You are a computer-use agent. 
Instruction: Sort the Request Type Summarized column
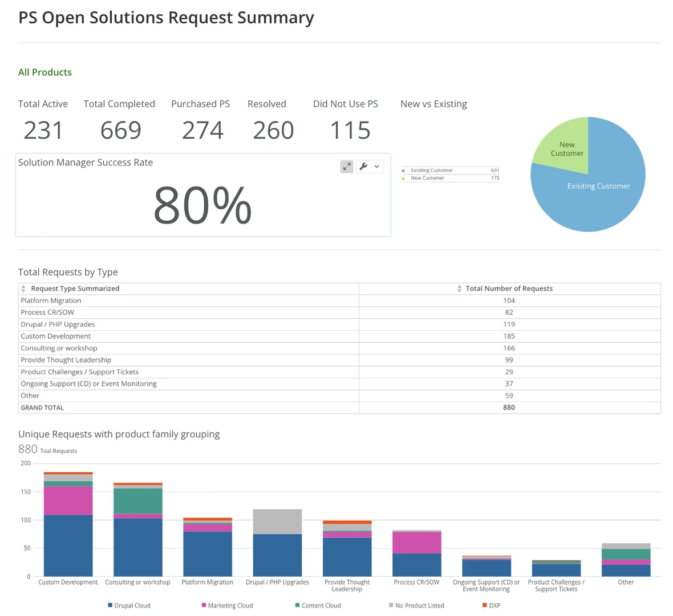point(23,289)
